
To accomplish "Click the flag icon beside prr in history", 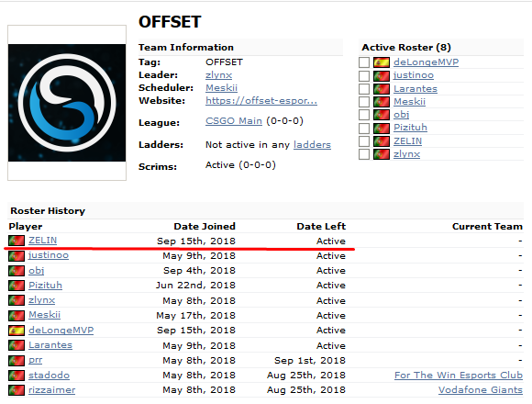I will point(17,360).
